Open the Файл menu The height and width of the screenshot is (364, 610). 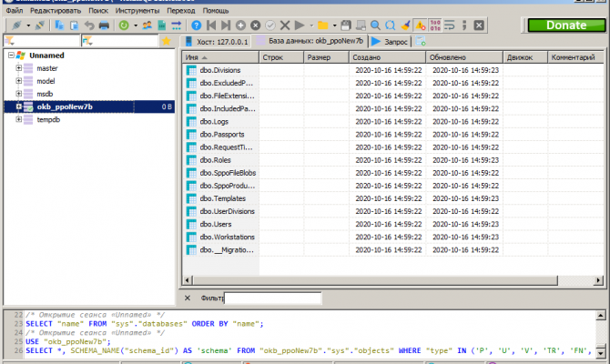[15, 11]
